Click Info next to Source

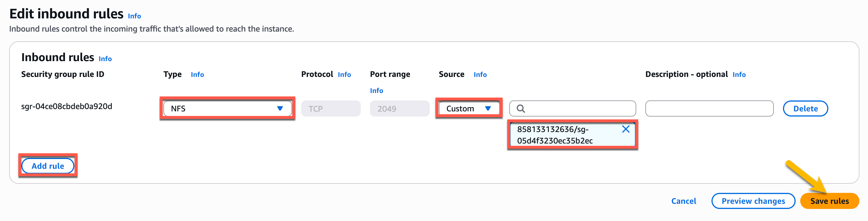480,74
